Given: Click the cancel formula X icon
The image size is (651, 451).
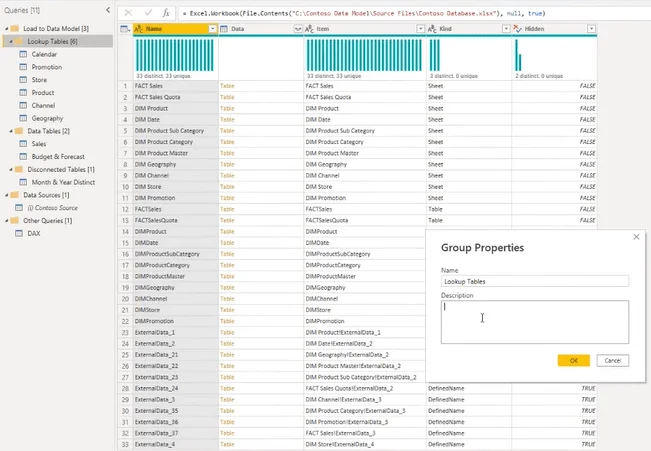Looking at the screenshot, I should coord(128,13).
